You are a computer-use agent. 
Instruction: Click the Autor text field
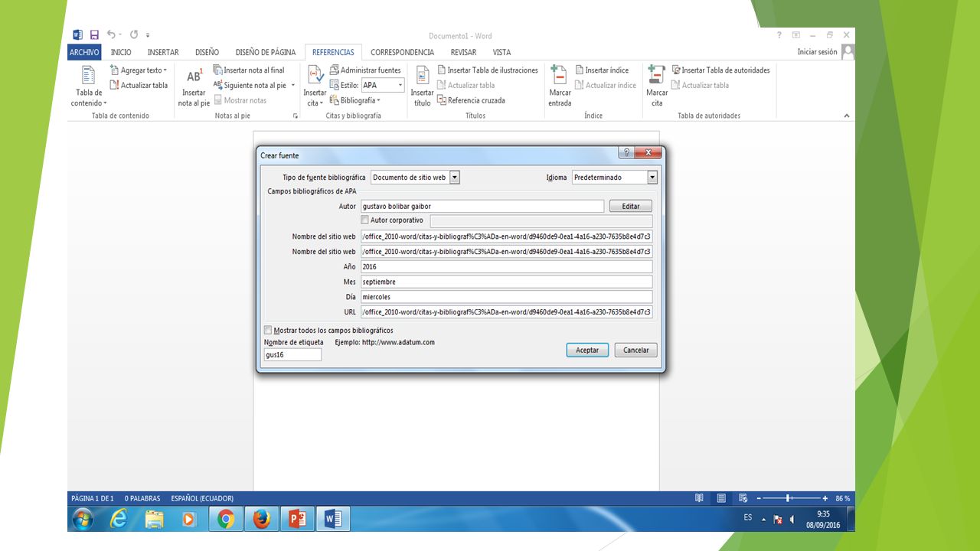click(482, 206)
